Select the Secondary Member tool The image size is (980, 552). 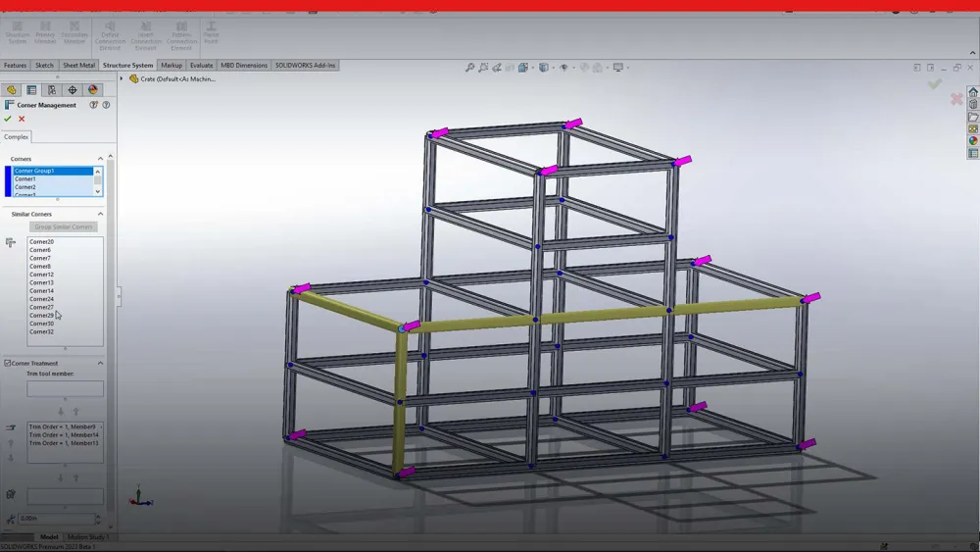(73, 32)
